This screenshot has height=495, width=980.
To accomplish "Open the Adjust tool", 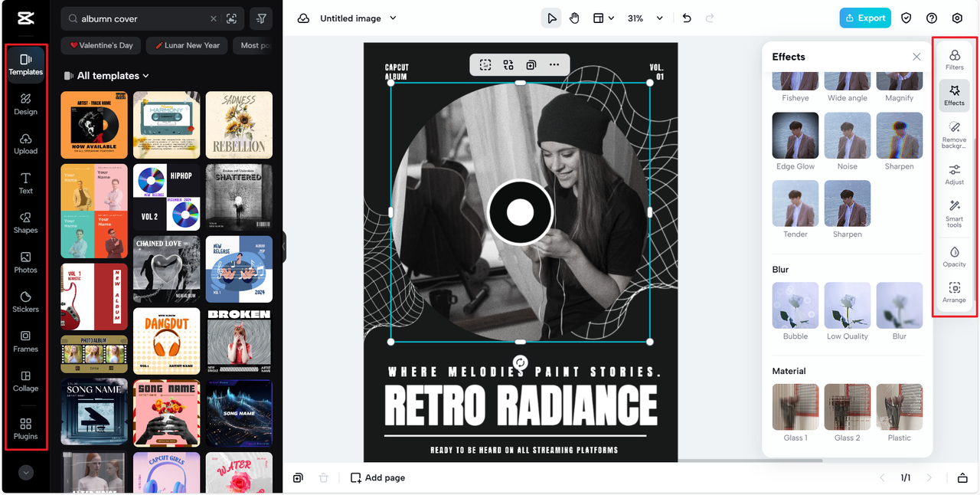I will [x=954, y=175].
